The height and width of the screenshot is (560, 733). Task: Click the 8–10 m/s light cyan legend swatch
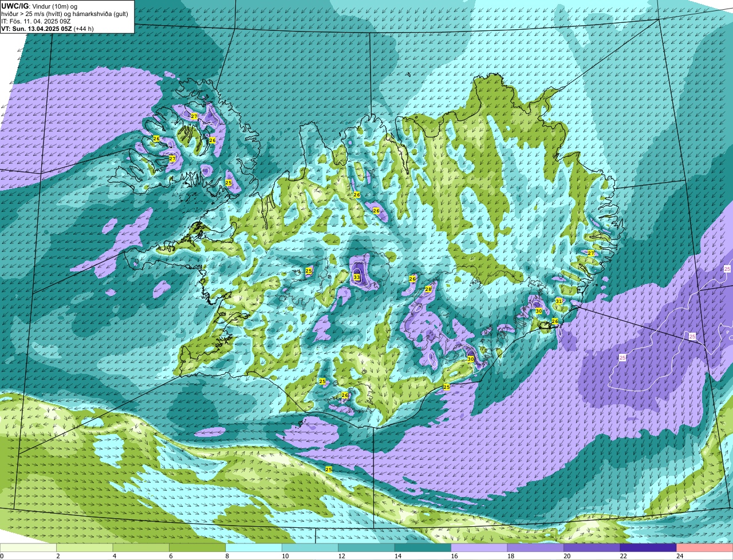[254, 547]
